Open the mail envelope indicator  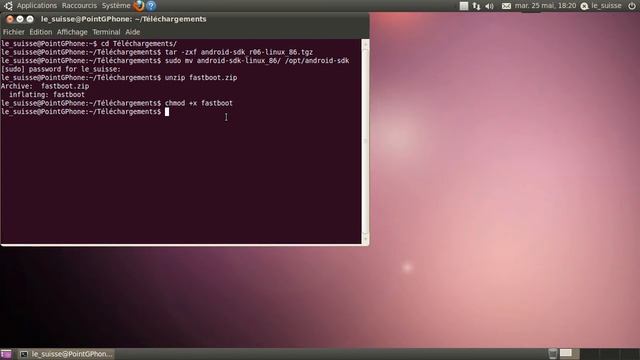(x=506, y=6)
